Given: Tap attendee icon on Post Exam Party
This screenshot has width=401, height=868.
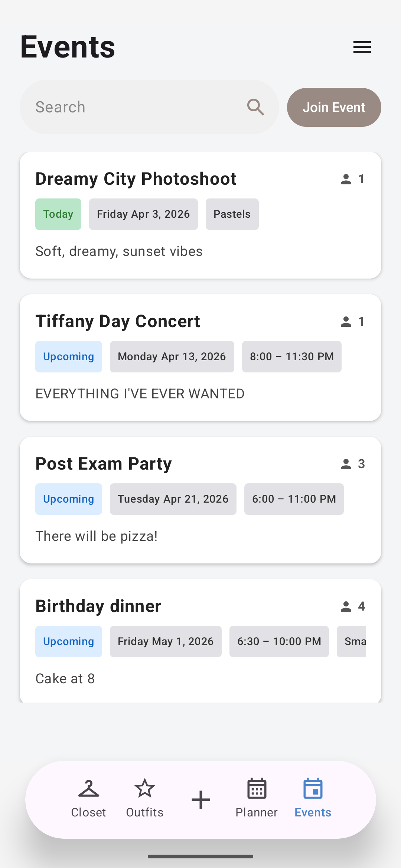Looking at the screenshot, I should pyautogui.click(x=346, y=464).
